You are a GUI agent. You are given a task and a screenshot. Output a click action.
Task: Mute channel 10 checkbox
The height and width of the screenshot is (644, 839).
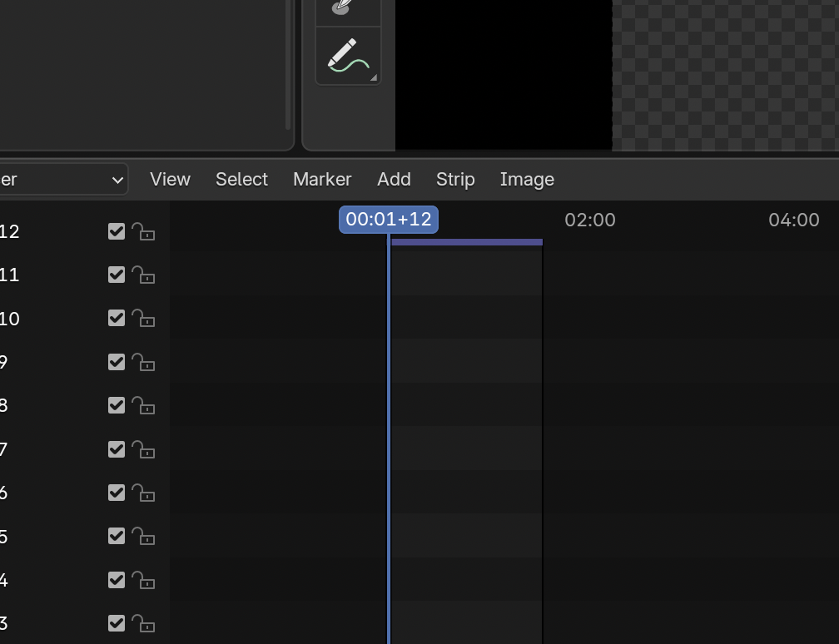(x=117, y=318)
